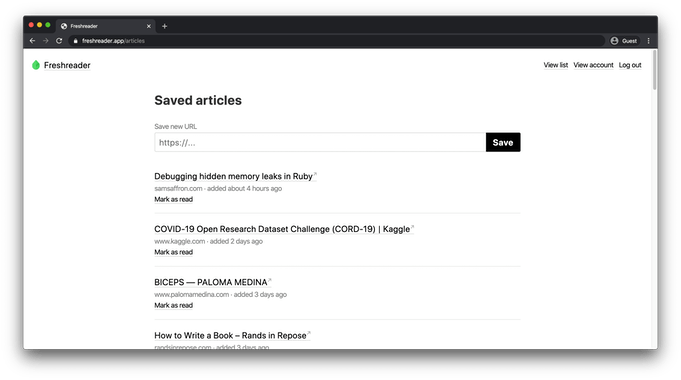Mark the BICEPS article as read
This screenshot has height=380, width=681.
point(173,305)
